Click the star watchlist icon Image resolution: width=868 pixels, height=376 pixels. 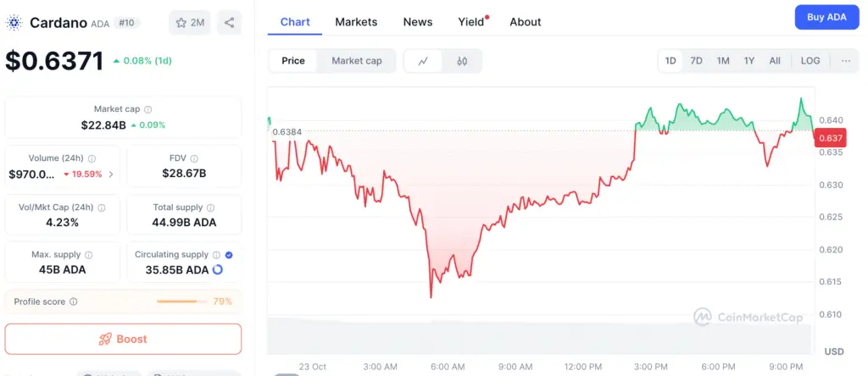point(181,23)
